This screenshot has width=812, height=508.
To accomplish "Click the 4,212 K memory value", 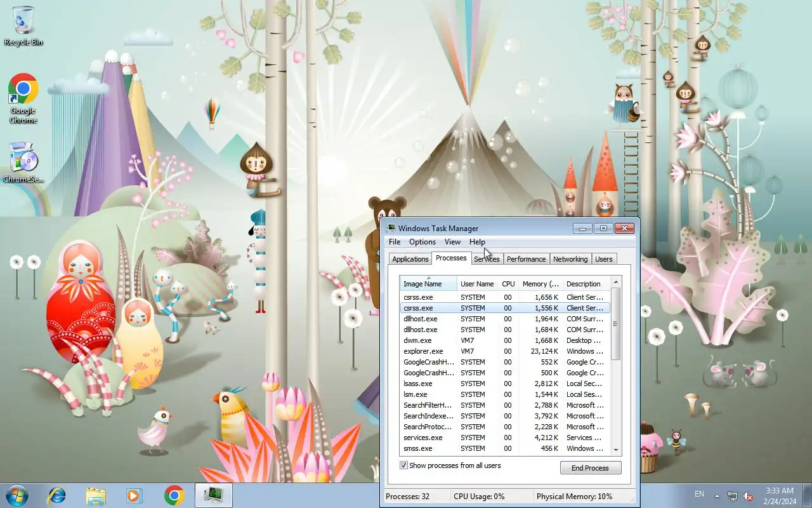I will (x=546, y=438).
